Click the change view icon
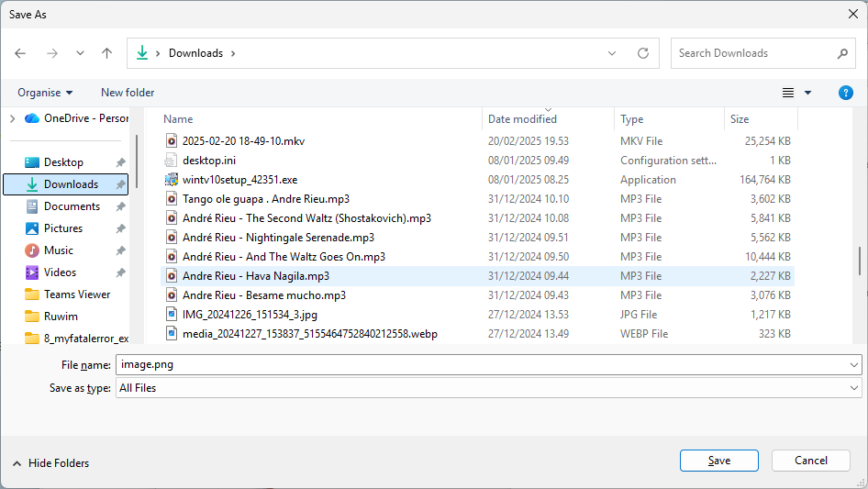Image resolution: width=868 pixels, height=489 pixels. 788,93
